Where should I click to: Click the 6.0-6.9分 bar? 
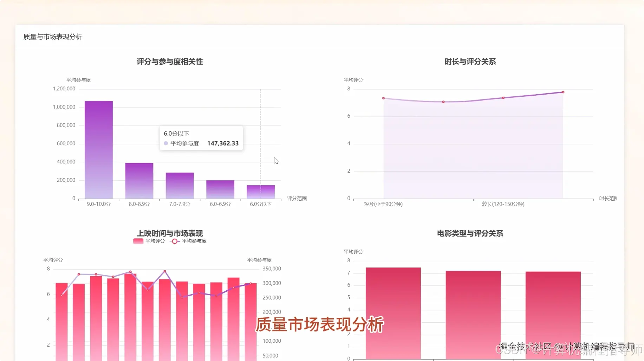220,189
